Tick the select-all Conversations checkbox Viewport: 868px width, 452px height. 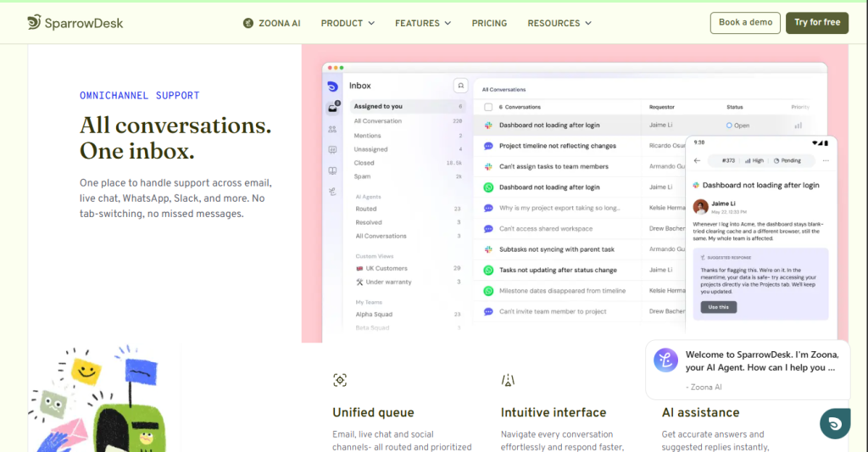pyautogui.click(x=488, y=107)
